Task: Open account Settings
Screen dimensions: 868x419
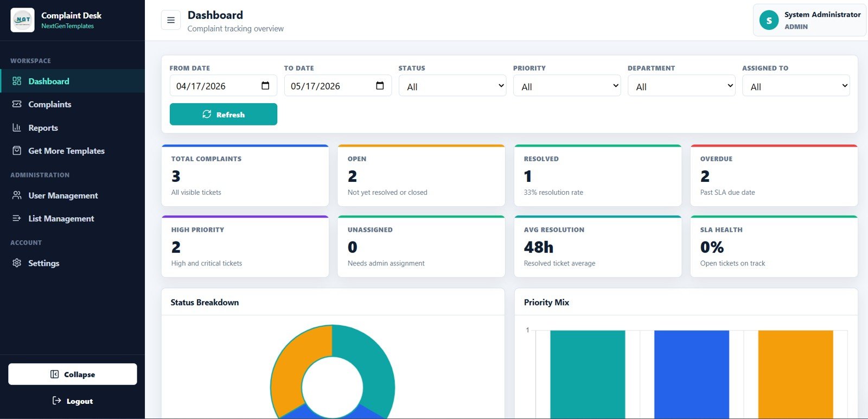Action: 72,263
